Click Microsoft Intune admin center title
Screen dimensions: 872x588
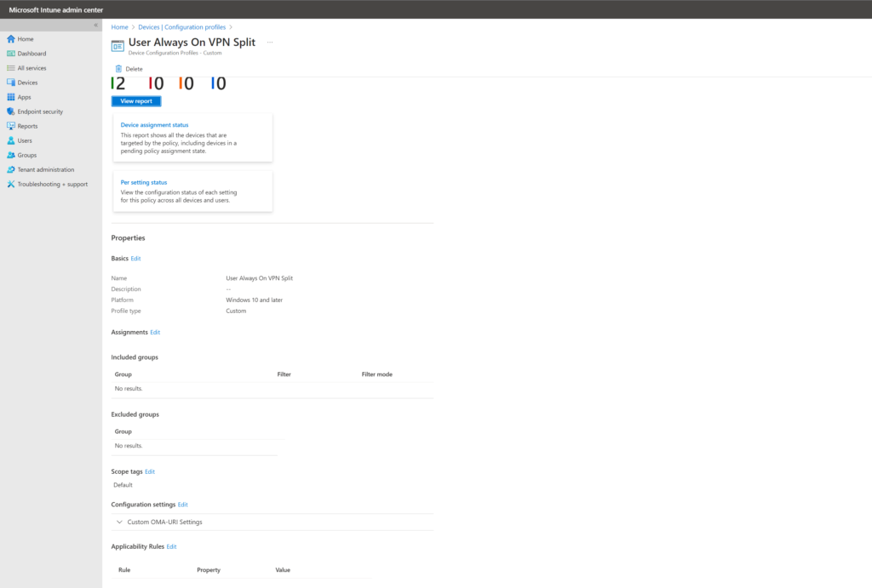(56, 10)
